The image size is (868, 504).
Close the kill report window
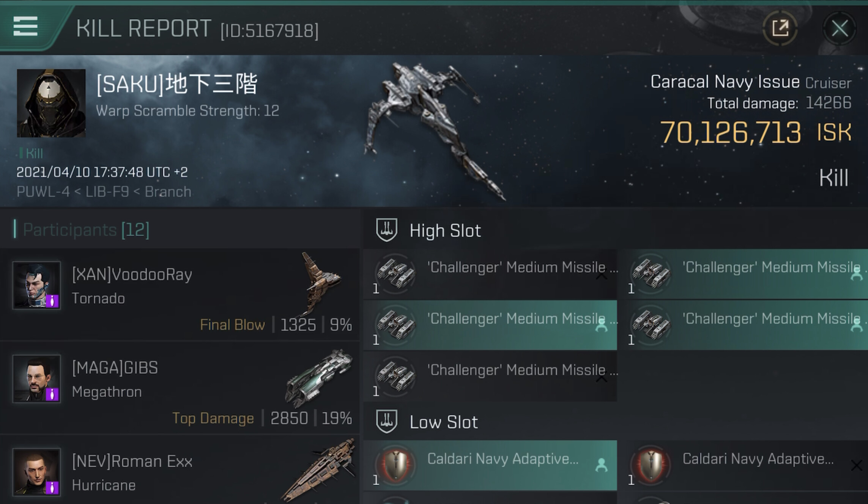[839, 28]
